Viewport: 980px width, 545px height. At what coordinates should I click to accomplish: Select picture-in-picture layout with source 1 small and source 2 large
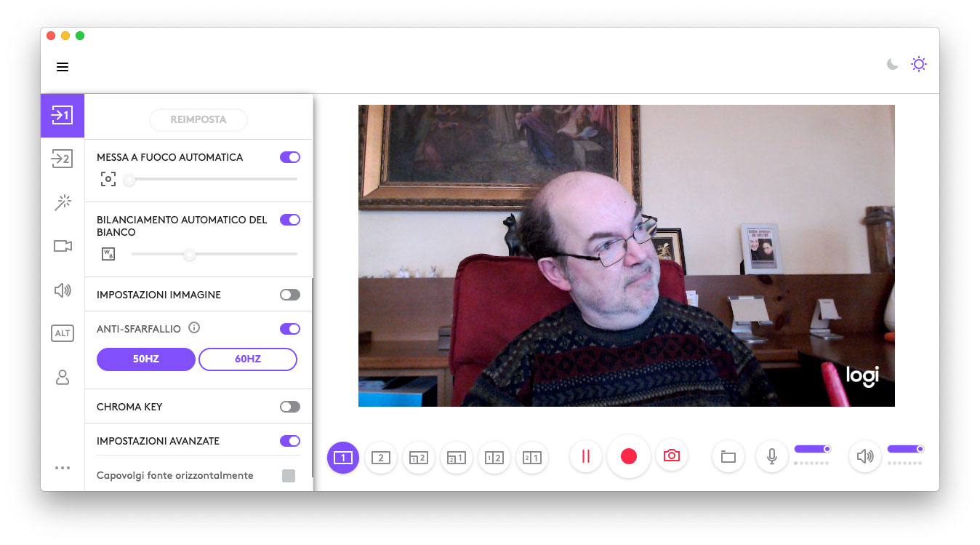pyautogui.click(x=419, y=458)
